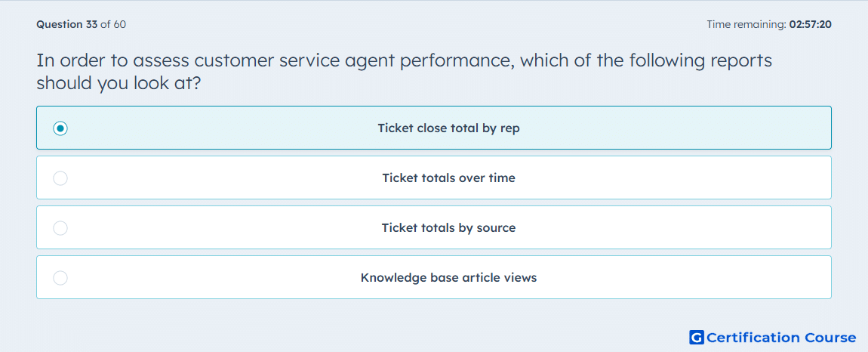Image resolution: width=868 pixels, height=352 pixels.
Task: Select the Knowledge base article views radio button
Action: pos(60,278)
